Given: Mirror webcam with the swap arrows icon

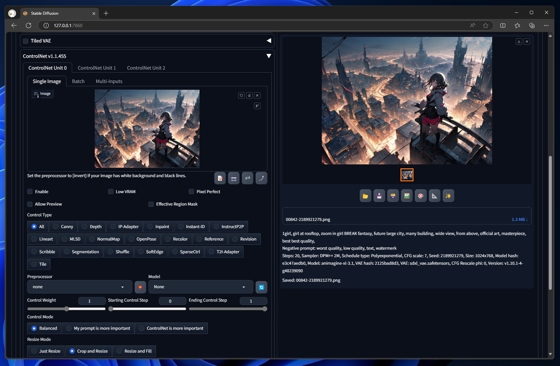Looking at the screenshot, I should tap(248, 178).
